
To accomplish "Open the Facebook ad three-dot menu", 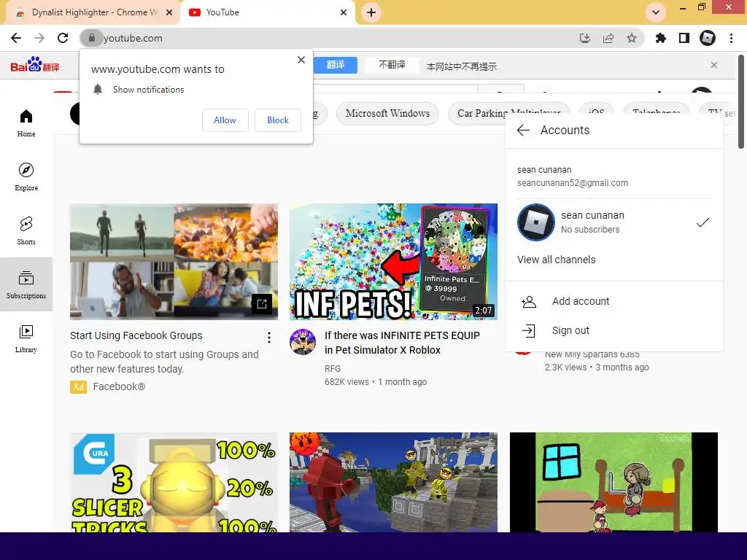I will pyautogui.click(x=269, y=338).
